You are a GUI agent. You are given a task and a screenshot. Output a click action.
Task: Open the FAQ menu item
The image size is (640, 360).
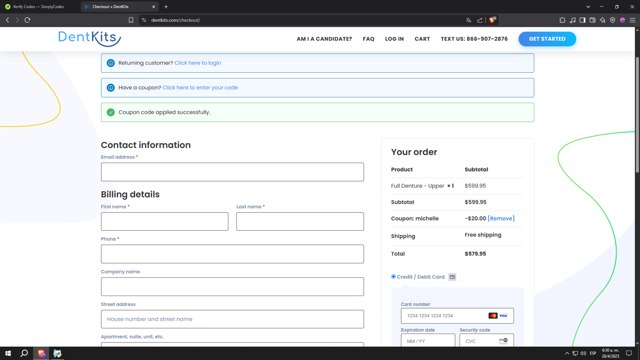(369, 39)
